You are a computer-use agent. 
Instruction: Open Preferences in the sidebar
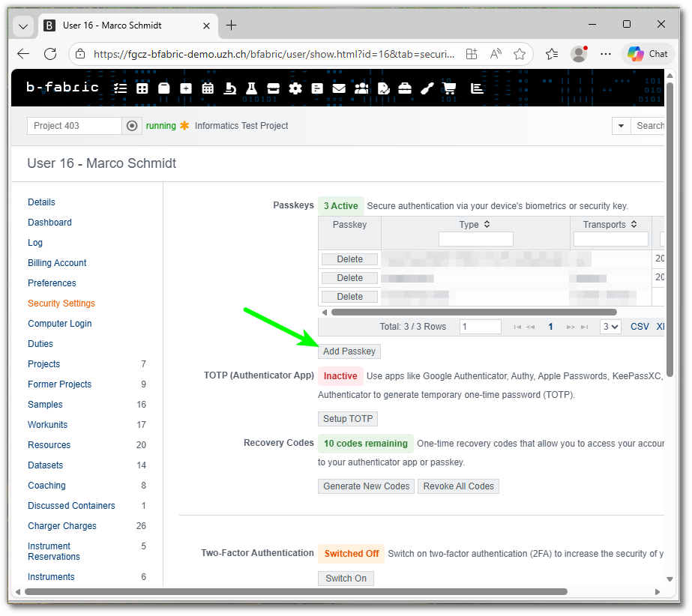52,283
